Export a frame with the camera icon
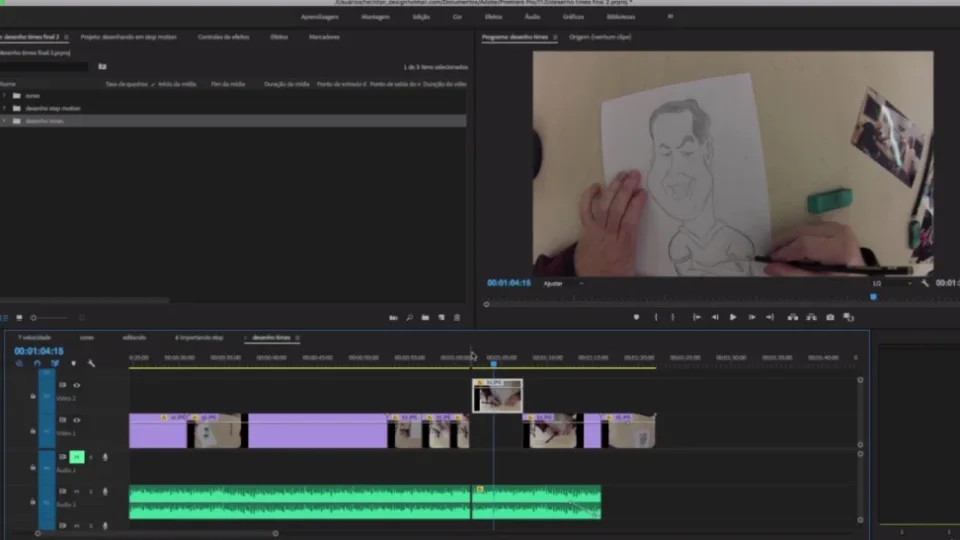This screenshot has height=540, width=960. (x=830, y=317)
